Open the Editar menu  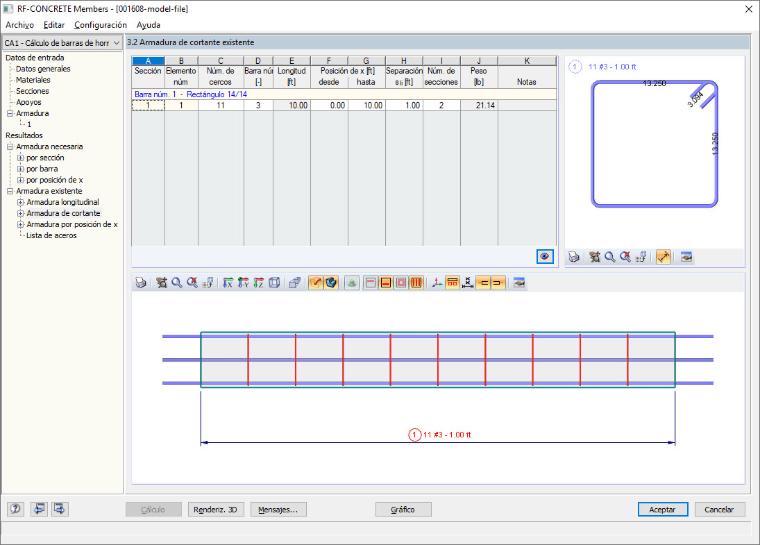pos(54,25)
